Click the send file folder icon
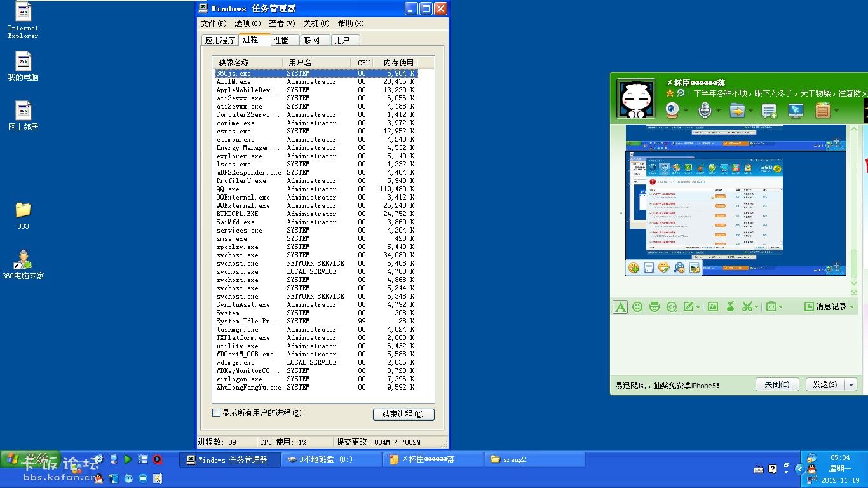 [x=736, y=111]
